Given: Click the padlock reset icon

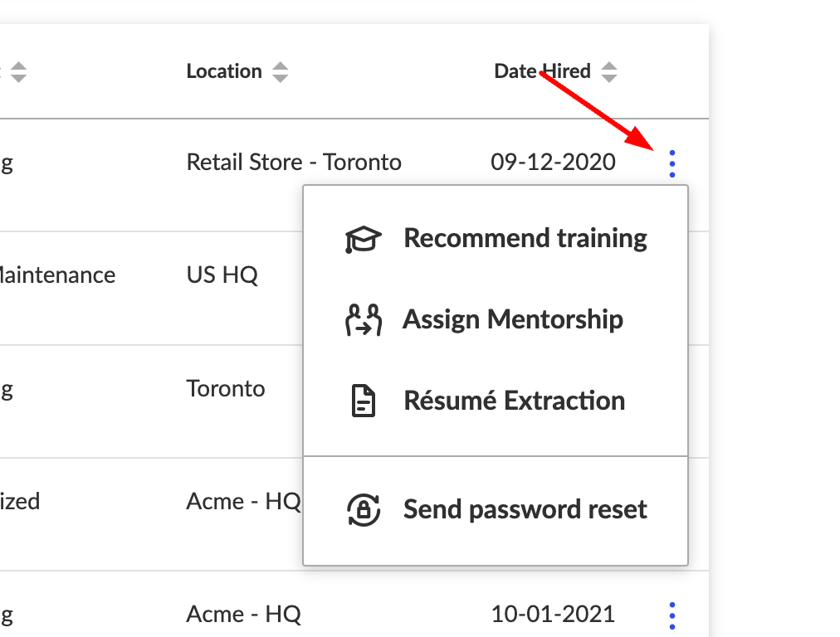Looking at the screenshot, I should 363,509.
